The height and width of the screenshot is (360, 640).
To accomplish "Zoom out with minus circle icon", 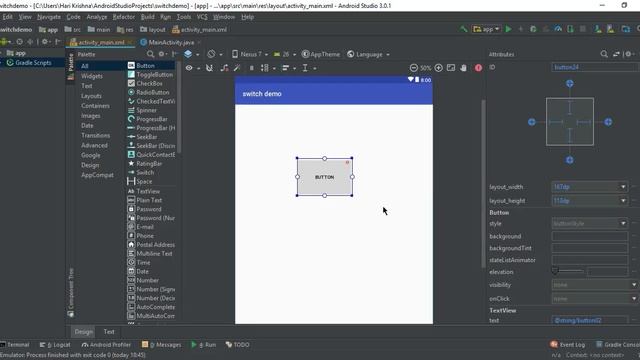I will coord(413,68).
